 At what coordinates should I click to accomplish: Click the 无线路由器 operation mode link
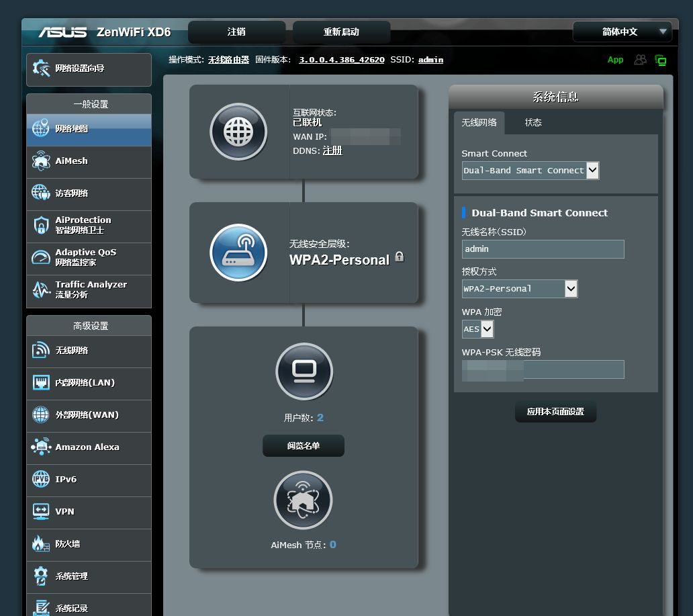(228, 60)
